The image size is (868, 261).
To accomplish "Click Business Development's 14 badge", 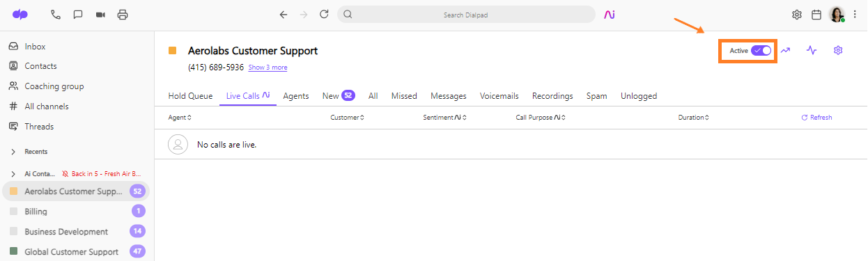I will pos(137,231).
